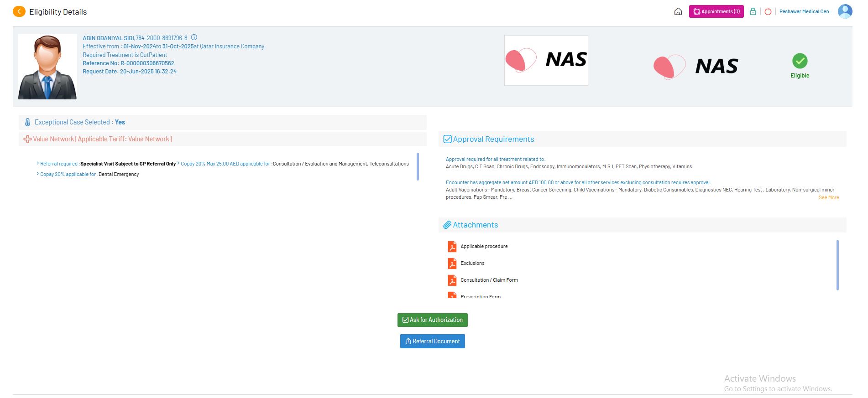The image size is (868, 398).
Task: Click the Encounter aggregate net amount notice
Action: coord(578,182)
